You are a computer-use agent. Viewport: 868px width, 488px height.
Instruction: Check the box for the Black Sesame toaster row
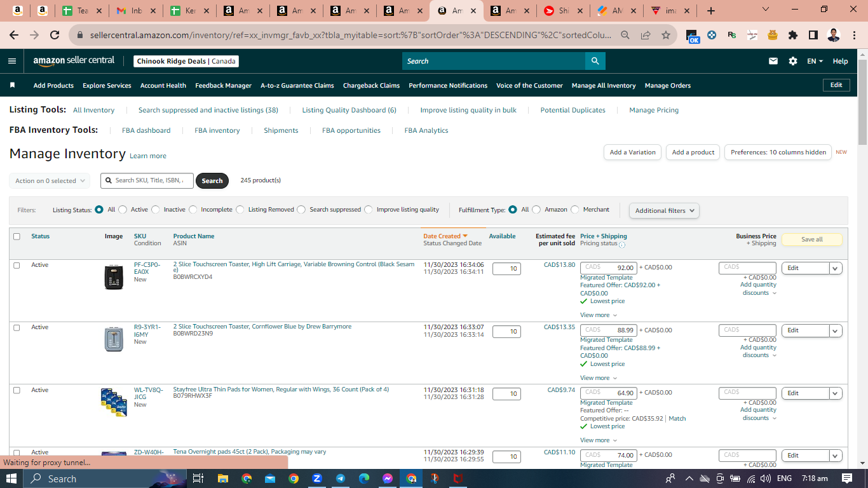click(x=17, y=265)
